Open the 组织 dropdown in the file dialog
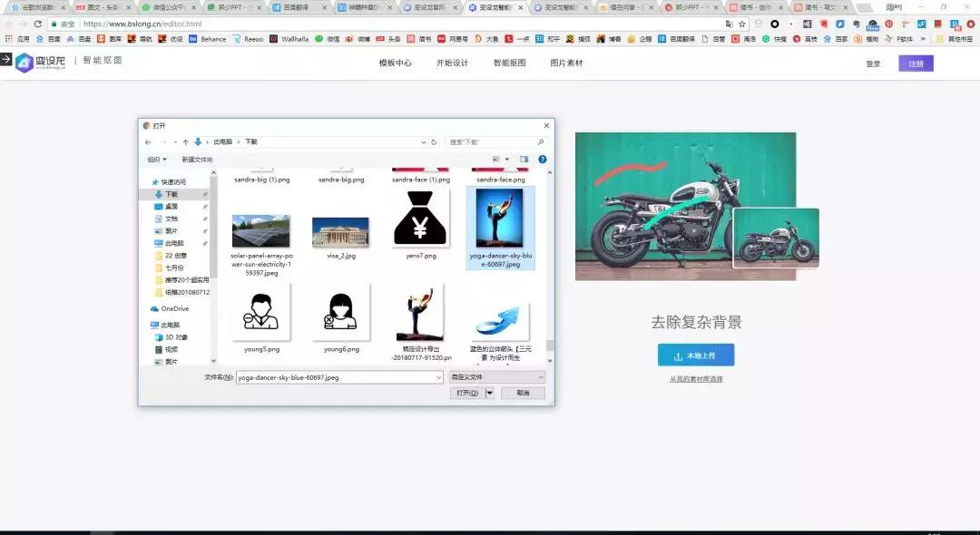The height and width of the screenshot is (535, 980). pos(154,159)
